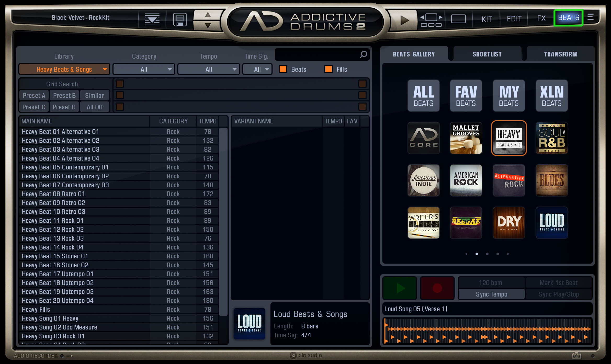Open the Library dropdown Heavy Beats & Songs
This screenshot has height=364, width=611.
64,69
